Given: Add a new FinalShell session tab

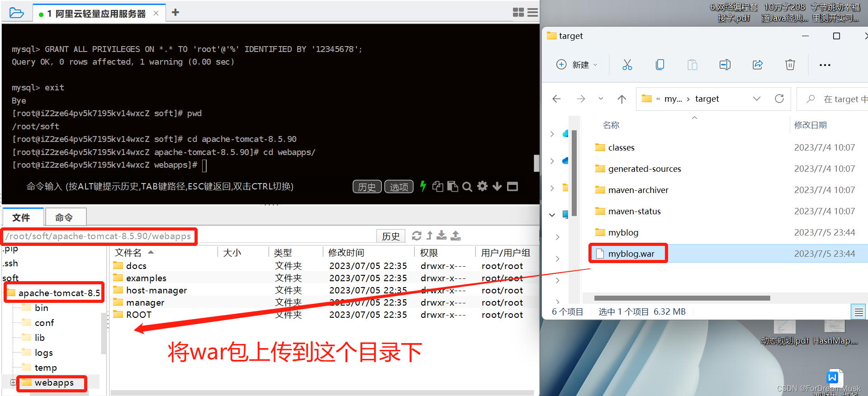Looking at the screenshot, I should point(175,12).
